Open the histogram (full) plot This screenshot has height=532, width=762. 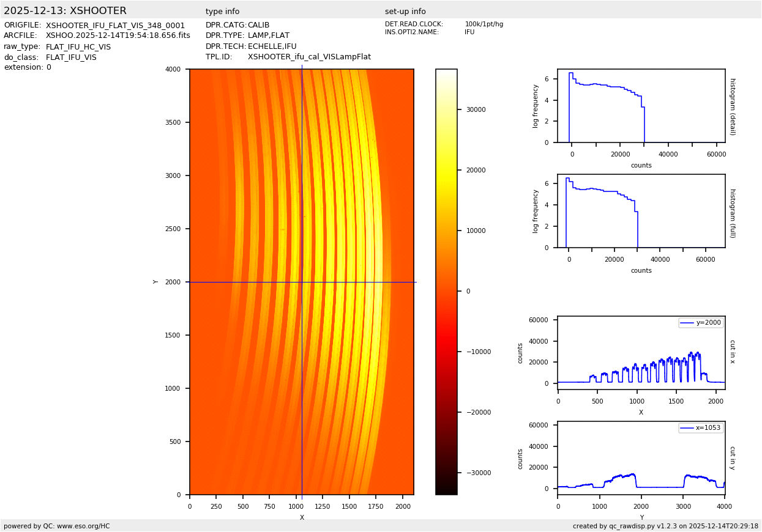pos(641,211)
